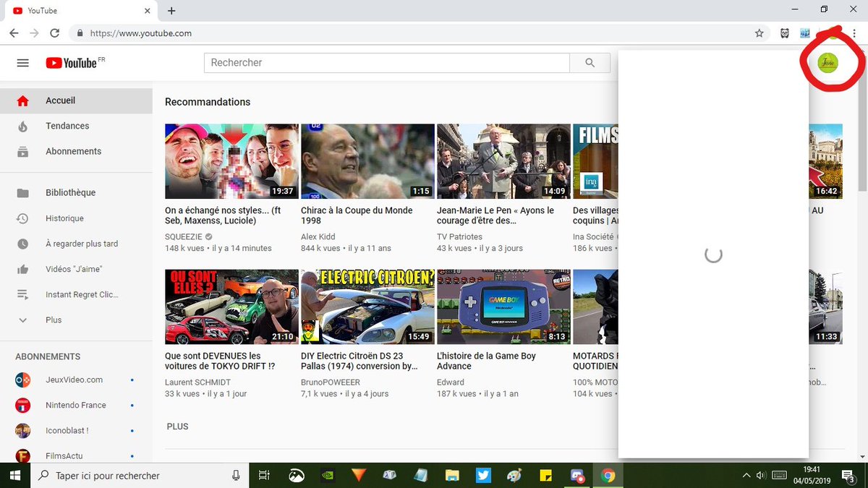Open the Instant Regret Clic... playlist
The image size is (868, 488).
point(76,294)
